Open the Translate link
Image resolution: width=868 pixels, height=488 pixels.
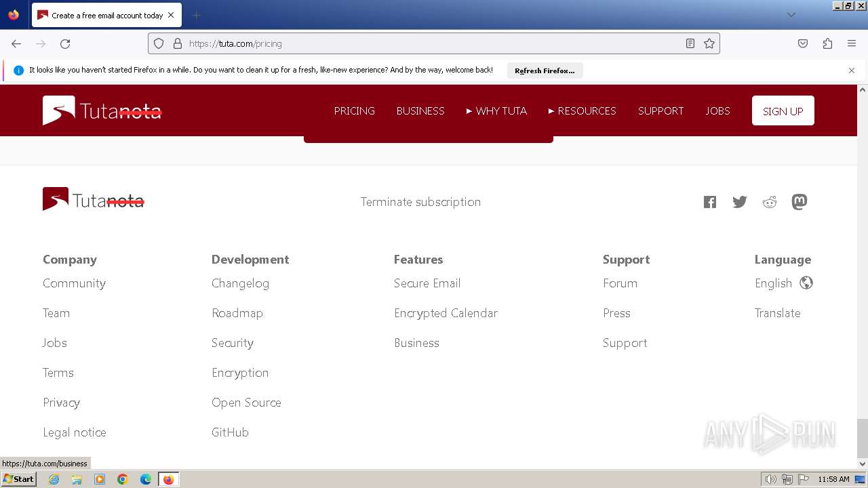[777, 313]
